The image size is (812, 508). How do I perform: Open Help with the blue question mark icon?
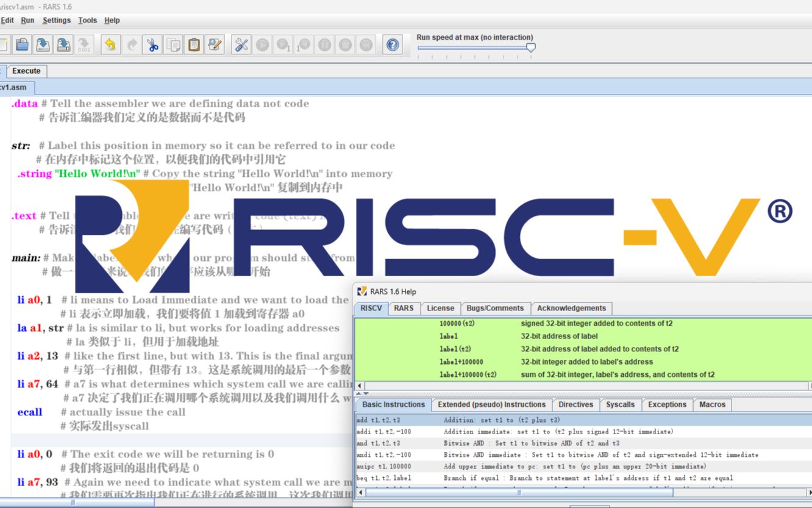[393, 45]
